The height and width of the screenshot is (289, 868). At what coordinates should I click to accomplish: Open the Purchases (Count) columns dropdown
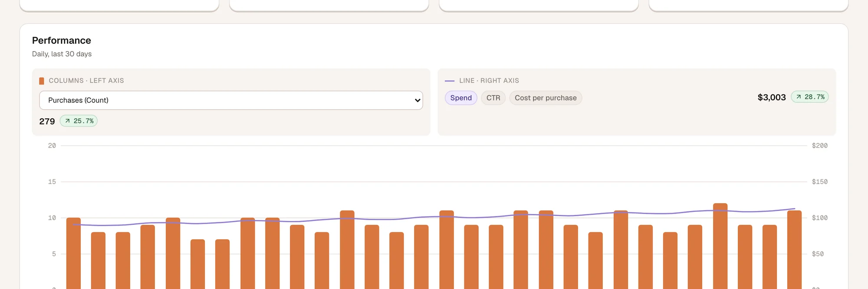pos(231,100)
